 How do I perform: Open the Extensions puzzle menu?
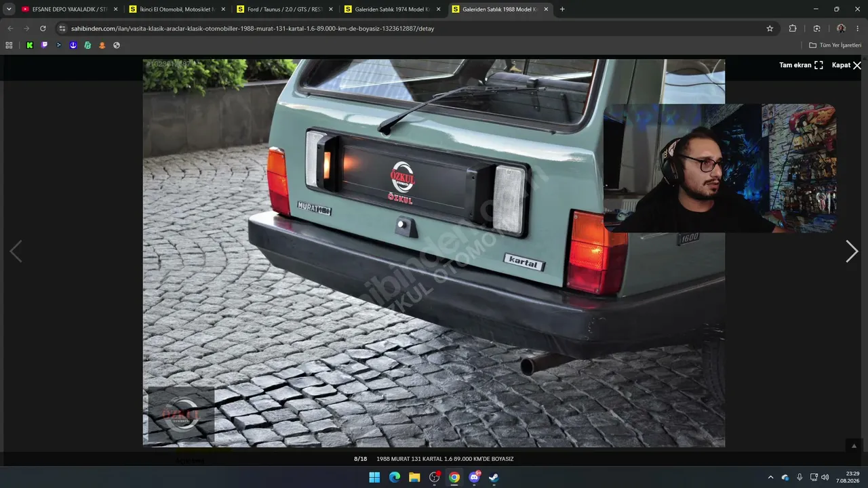tap(793, 28)
